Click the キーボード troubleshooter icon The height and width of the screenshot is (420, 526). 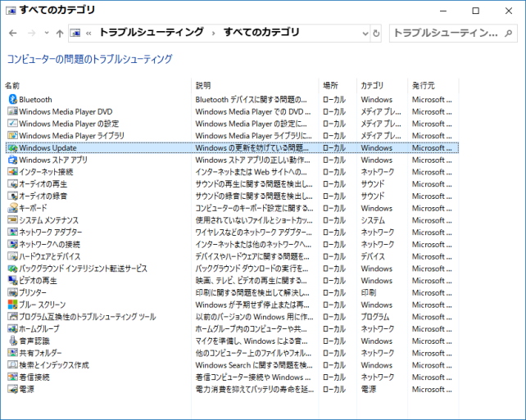13,208
